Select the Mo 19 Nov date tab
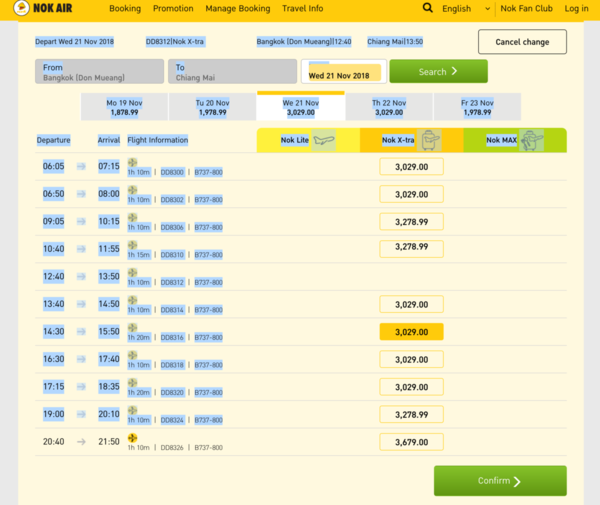 124,107
